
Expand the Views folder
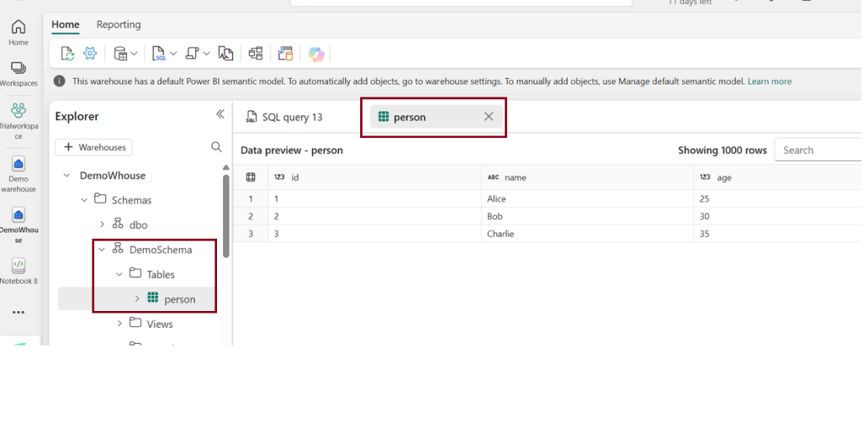[120, 323]
